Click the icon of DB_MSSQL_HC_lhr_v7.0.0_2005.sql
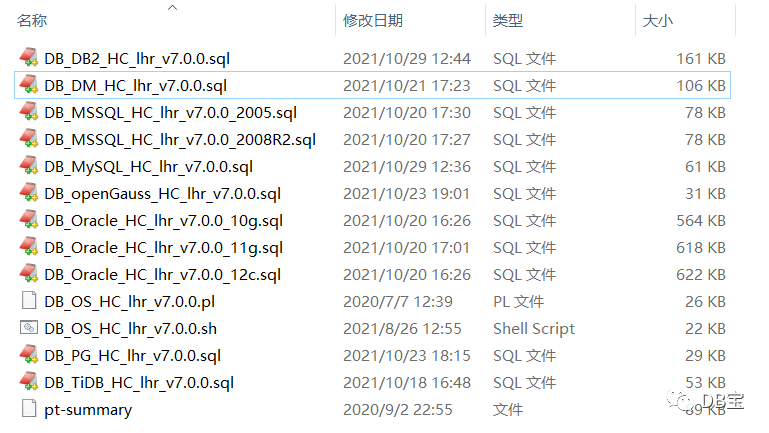The image size is (769, 433). [28, 112]
